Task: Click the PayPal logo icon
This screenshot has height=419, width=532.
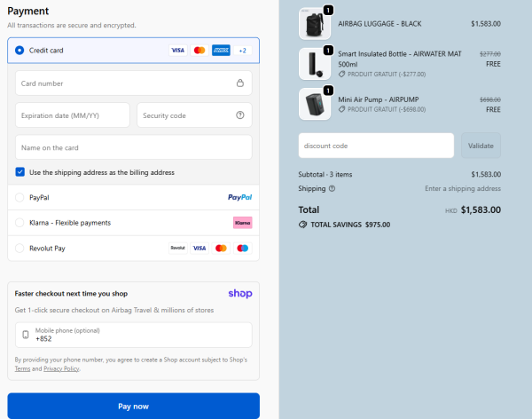Action: tap(239, 197)
